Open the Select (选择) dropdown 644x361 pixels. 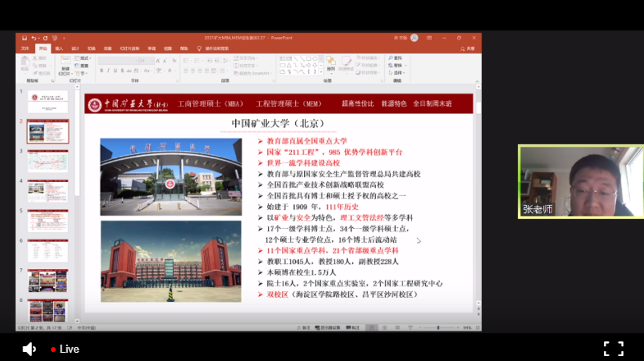(x=397, y=73)
